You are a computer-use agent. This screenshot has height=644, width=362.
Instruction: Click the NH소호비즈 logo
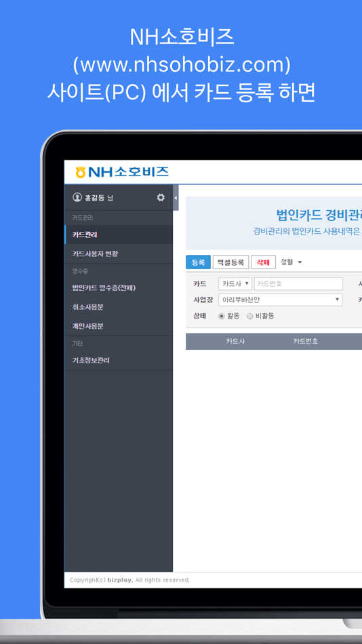[122, 172]
